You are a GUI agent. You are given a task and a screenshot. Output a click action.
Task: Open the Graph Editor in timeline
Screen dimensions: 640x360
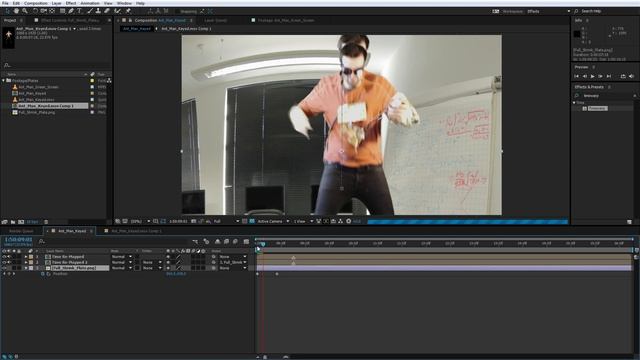(246, 242)
